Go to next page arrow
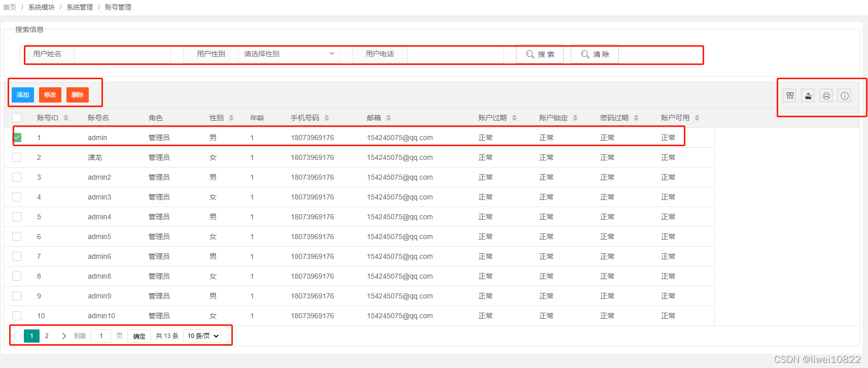This screenshot has height=368, width=868. coord(64,336)
